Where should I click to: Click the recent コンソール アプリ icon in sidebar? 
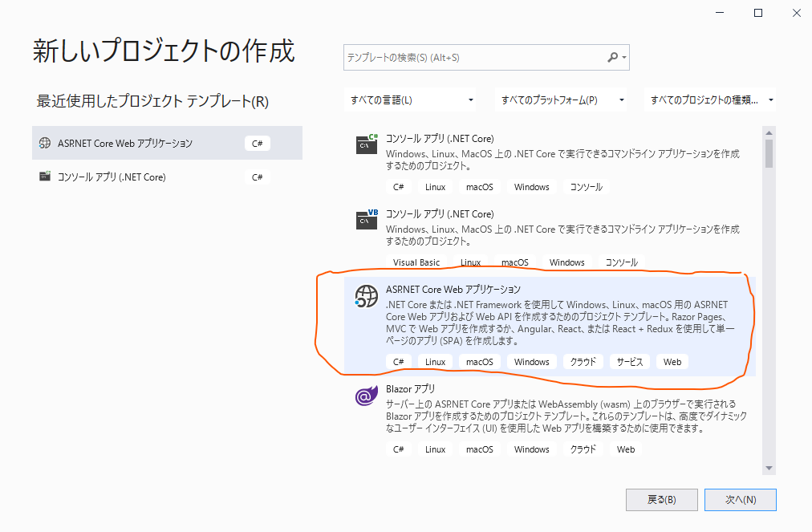tap(47, 177)
